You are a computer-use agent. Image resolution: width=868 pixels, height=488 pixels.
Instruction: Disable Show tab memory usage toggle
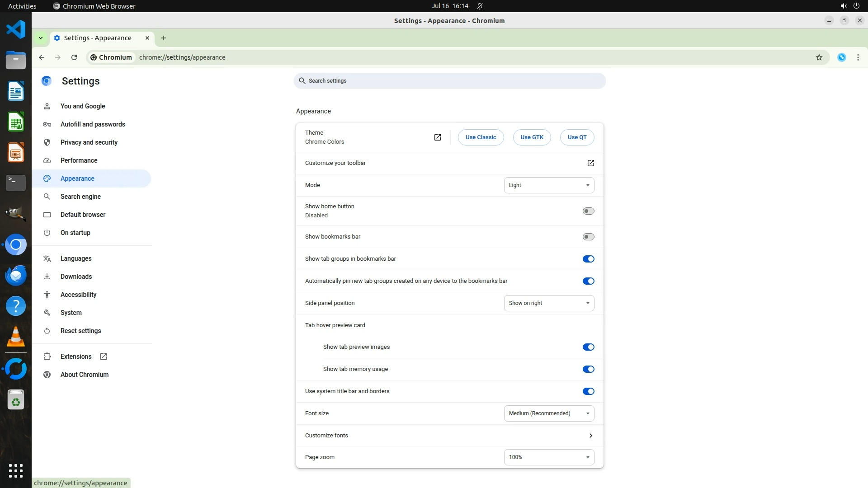click(x=588, y=369)
